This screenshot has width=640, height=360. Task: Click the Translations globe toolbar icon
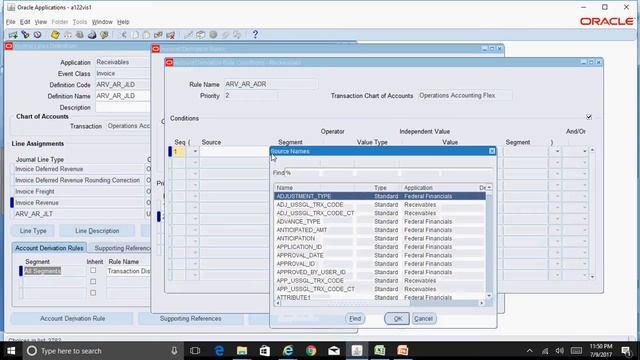213,35
